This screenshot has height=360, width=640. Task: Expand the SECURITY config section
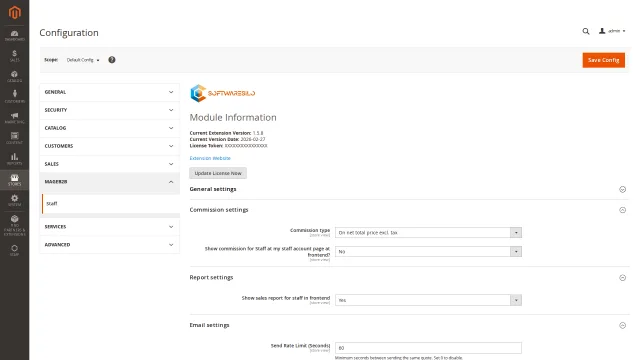(109, 110)
